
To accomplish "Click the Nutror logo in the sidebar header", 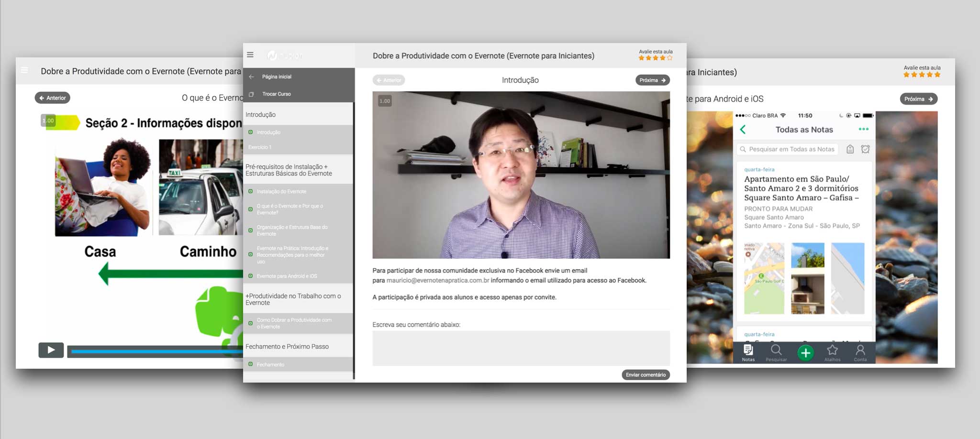I will pyautogui.click(x=285, y=55).
